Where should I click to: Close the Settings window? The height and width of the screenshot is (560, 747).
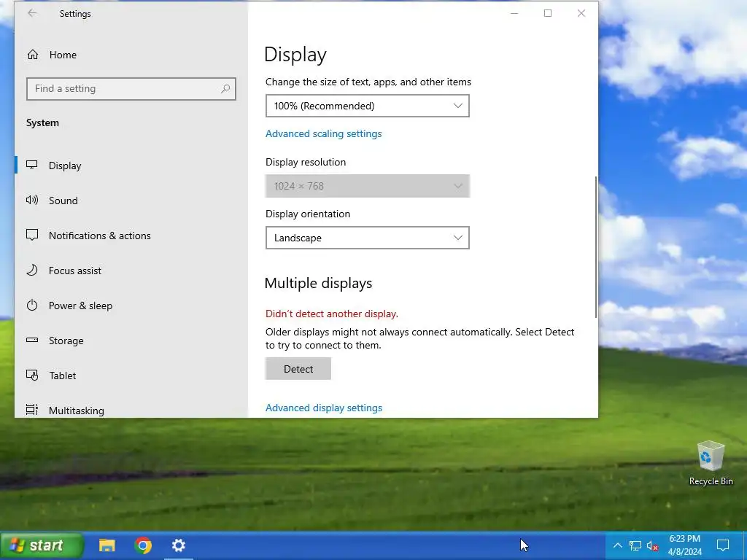pyautogui.click(x=581, y=13)
